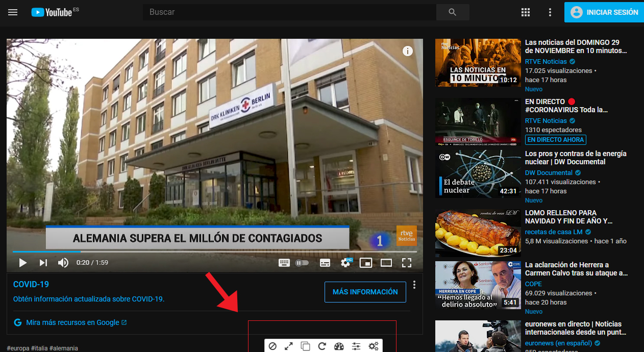This screenshot has height=352, width=644.
Task: Switch to theater mode
Action: coord(386,263)
